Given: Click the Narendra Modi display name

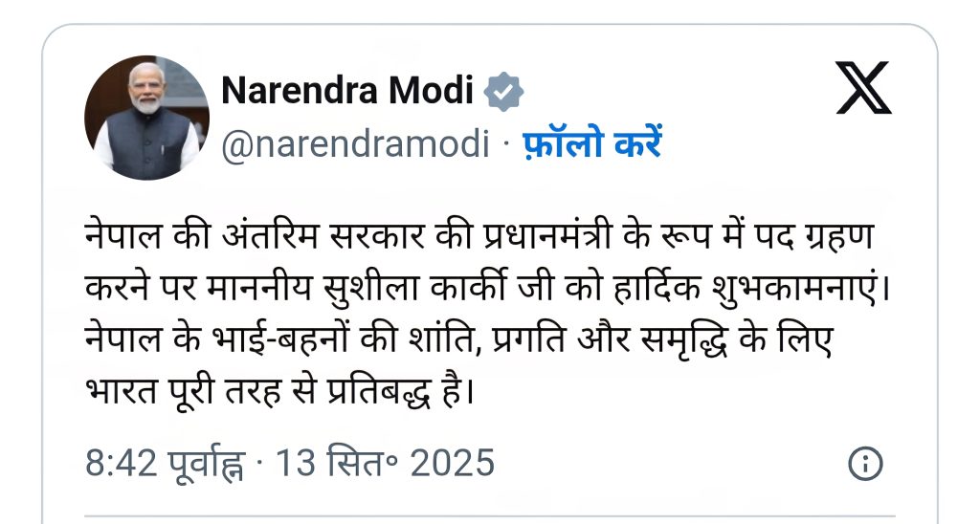Looking at the screenshot, I should 347,91.
